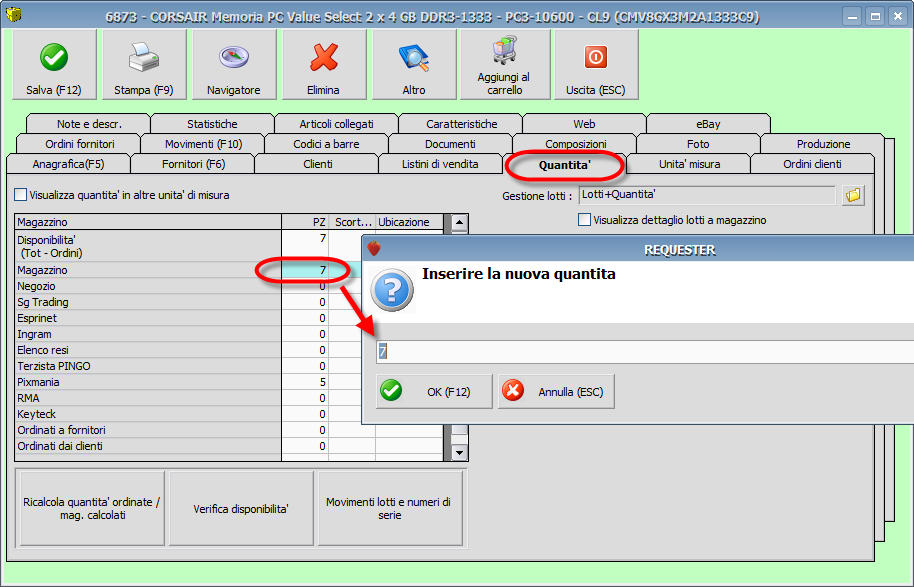914x587 pixels.
Task: Click the green check icon on OK (F12)
Action: click(391, 391)
